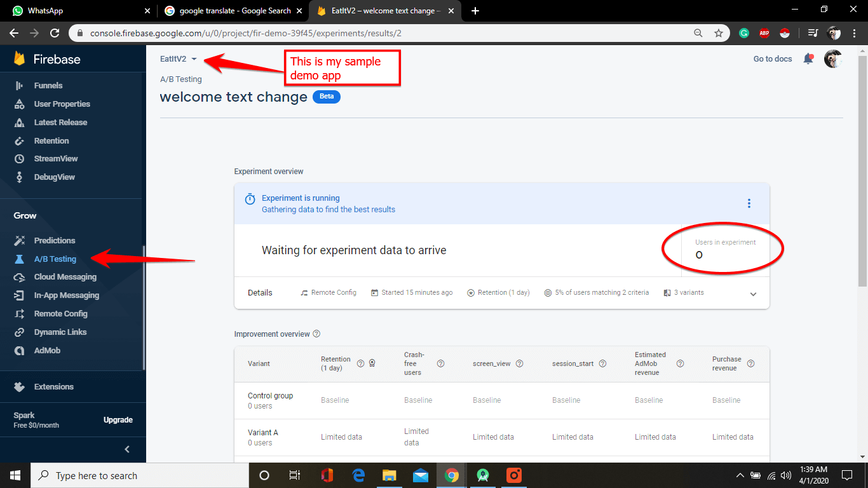Open Predictions under Grow
This screenshot has width=868, height=488.
tap(55, 240)
